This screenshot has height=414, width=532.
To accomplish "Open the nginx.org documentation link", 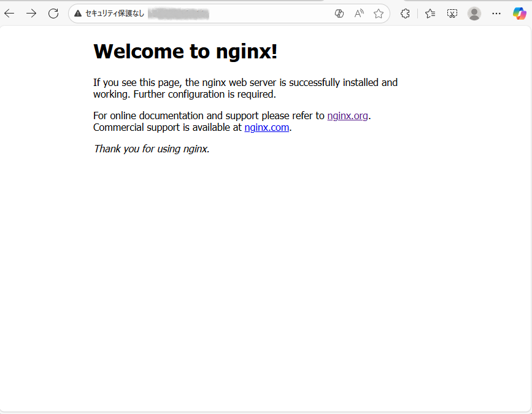I will click(347, 115).
